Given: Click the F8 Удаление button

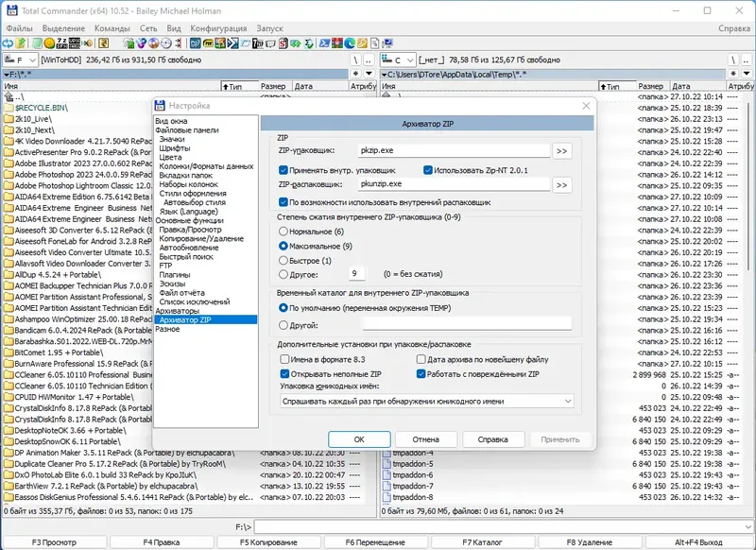Looking at the screenshot, I should 589,542.
